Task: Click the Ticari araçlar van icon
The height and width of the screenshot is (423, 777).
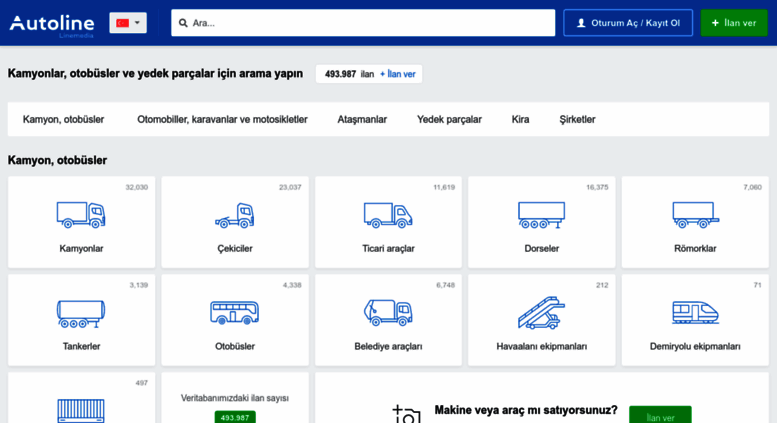Action: [388, 215]
